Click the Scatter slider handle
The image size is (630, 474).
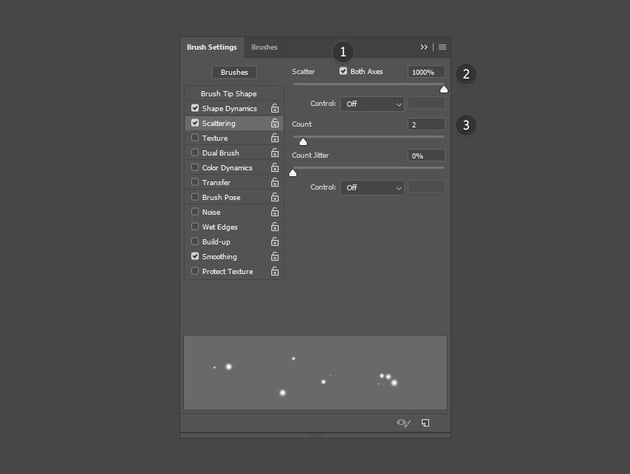coord(444,89)
